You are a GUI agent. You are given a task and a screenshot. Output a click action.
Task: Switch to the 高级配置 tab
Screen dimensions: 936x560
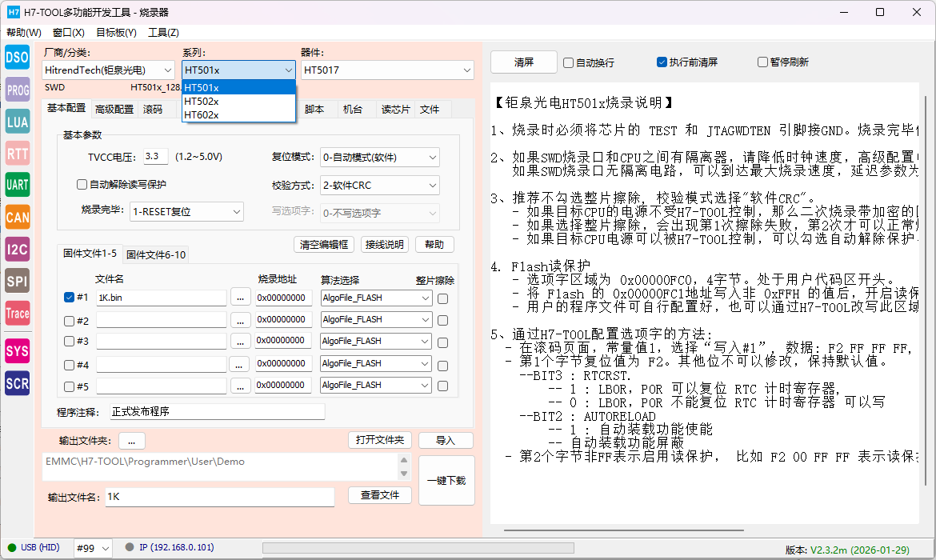click(114, 110)
